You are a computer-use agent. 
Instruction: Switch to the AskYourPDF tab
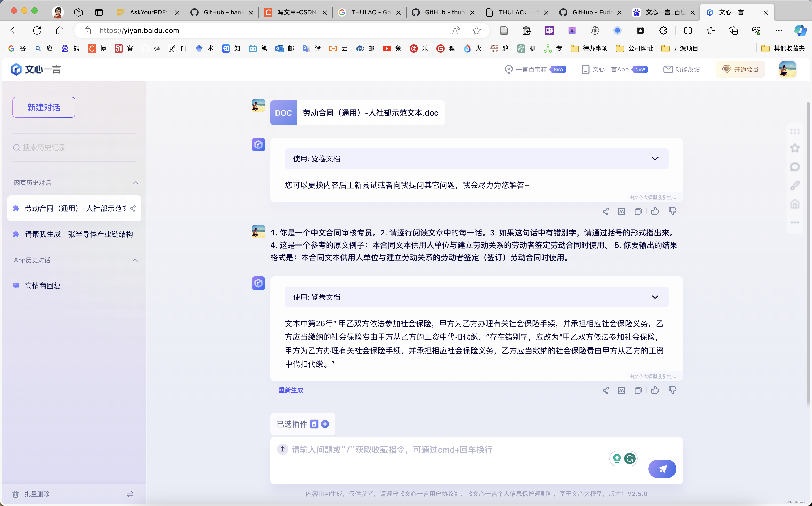click(148, 12)
